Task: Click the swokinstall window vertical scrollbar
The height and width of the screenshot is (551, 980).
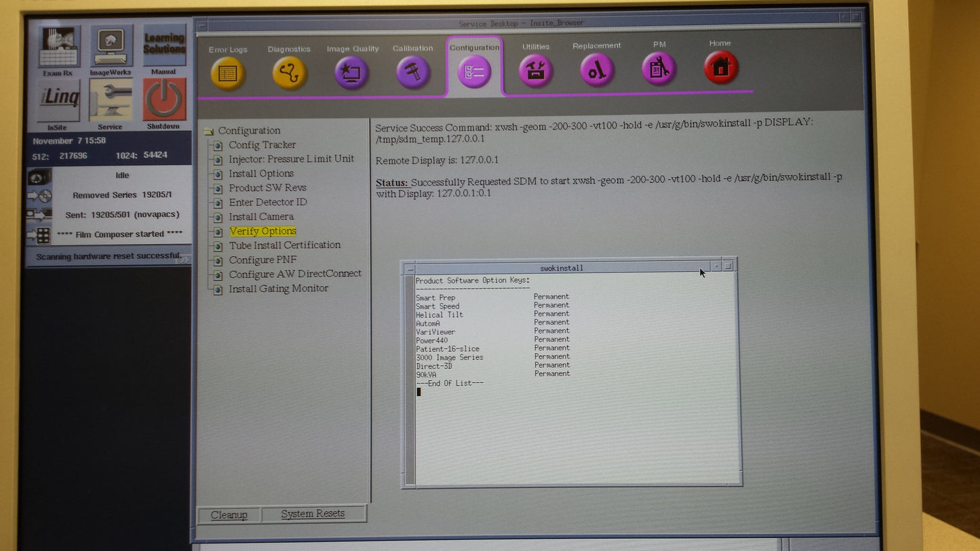Action: click(x=409, y=380)
